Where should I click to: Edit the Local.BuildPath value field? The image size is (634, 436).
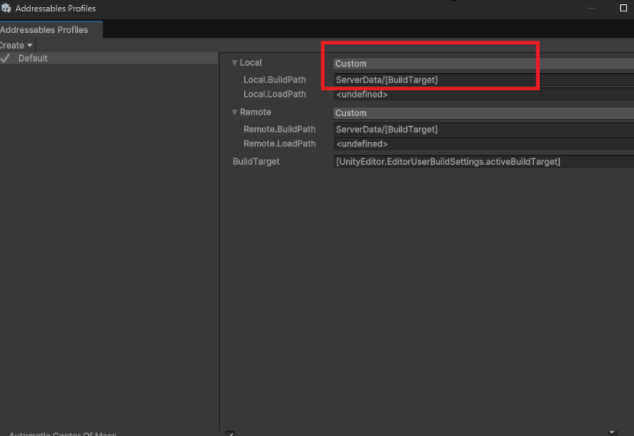click(x=484, y=80)
